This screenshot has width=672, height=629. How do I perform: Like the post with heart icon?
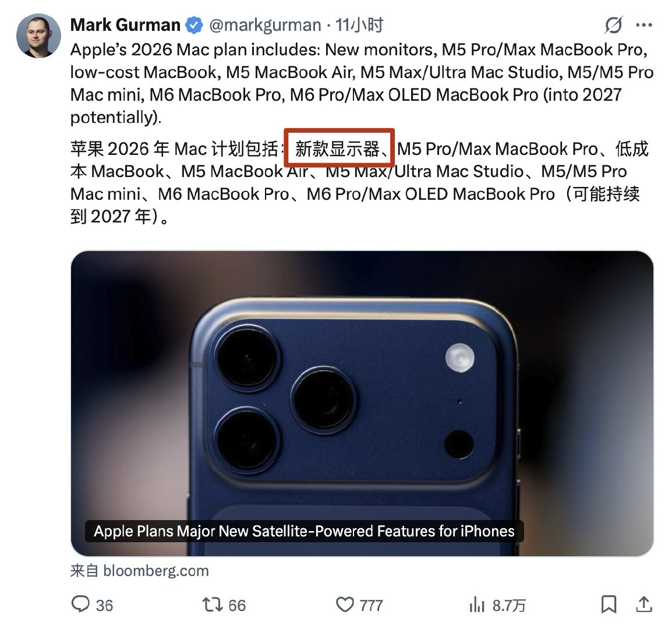[x=345, y=605]
